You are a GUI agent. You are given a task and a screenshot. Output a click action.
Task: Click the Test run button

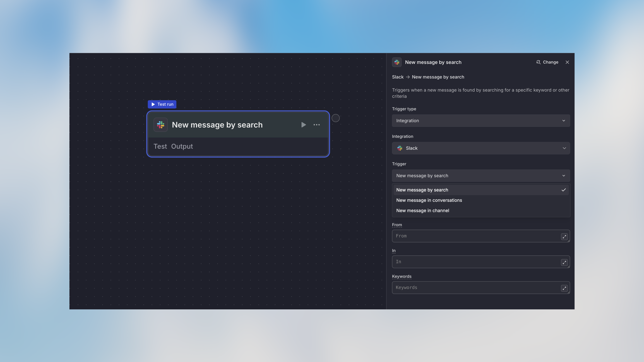pyautogui.click(x=162, y=104)
